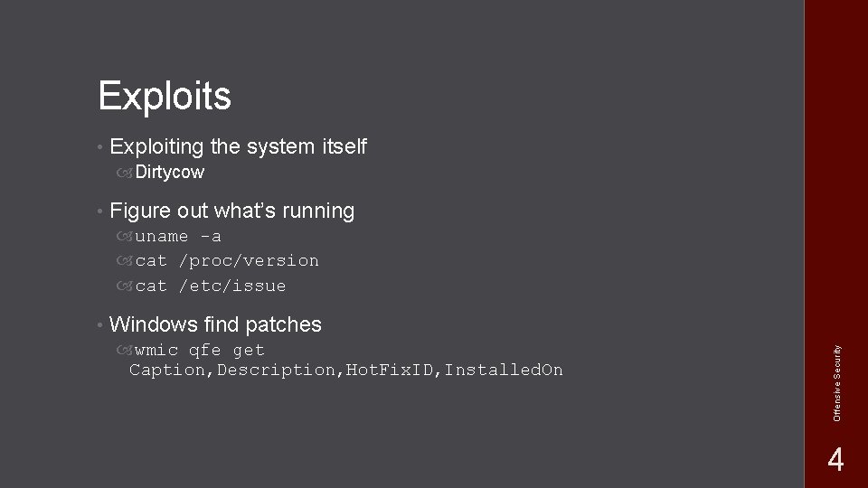Select the Dirtycow sub-bullet text
The width and height of the screenshot is (868, 488).
click(x=169, y=172)
